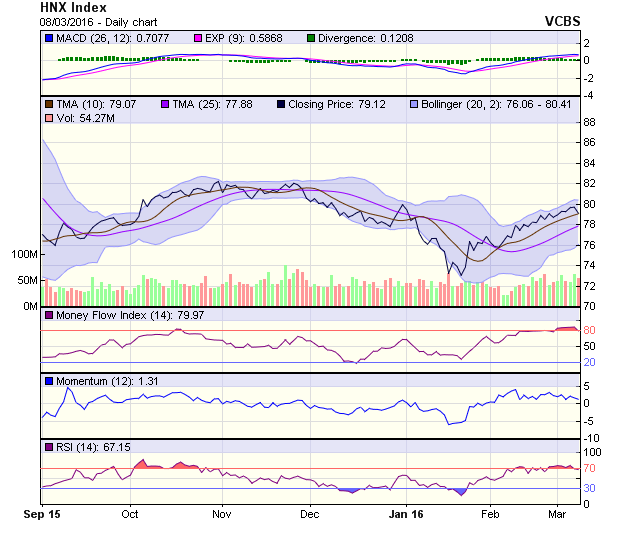Select the brown TMA (10) legend swatch

pos(49,103)
